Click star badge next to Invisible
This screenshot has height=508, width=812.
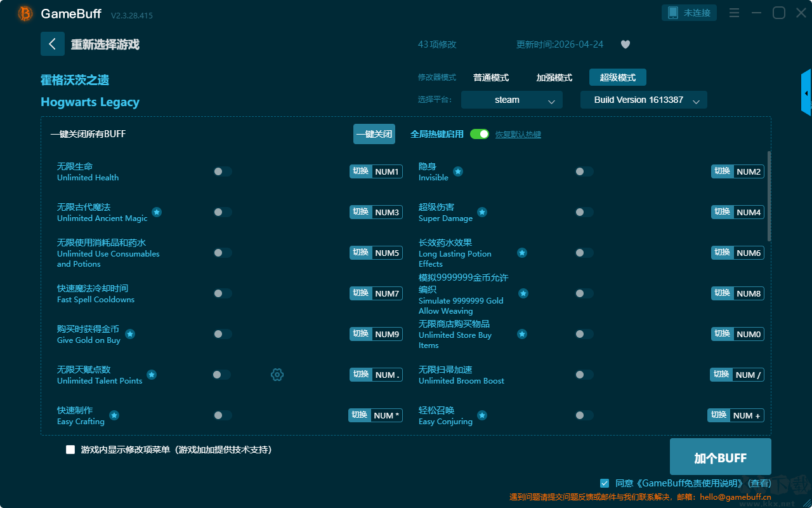458,171
